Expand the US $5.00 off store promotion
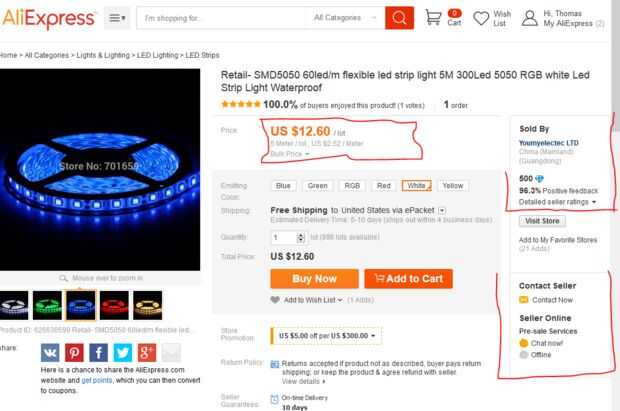Image resolution: width=620 pixels, height=411 pixels. point(326,336)
